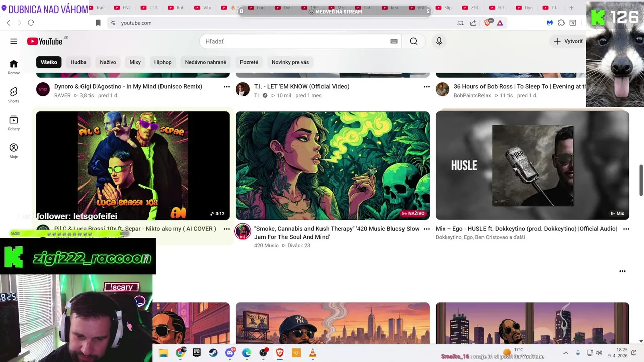The image size is (644, 362).
Task: Select the Všetko filter chip
Action: [x=49, y=62]
